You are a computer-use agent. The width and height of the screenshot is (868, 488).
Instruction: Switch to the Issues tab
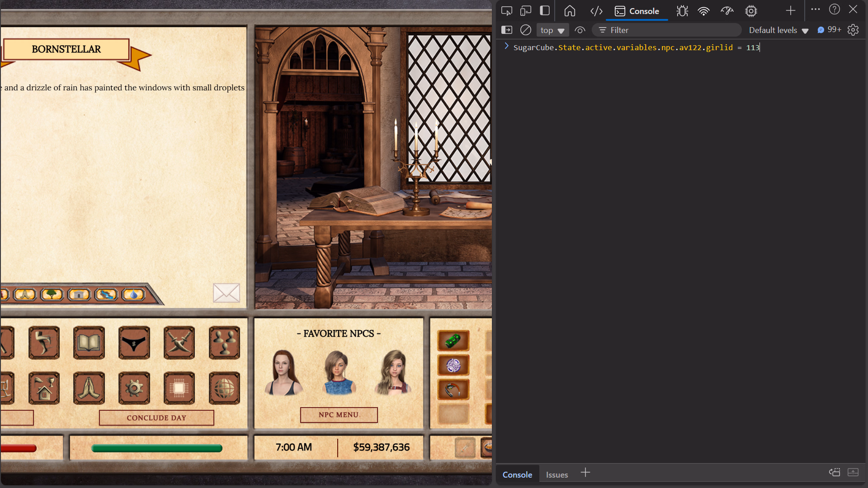557,474
